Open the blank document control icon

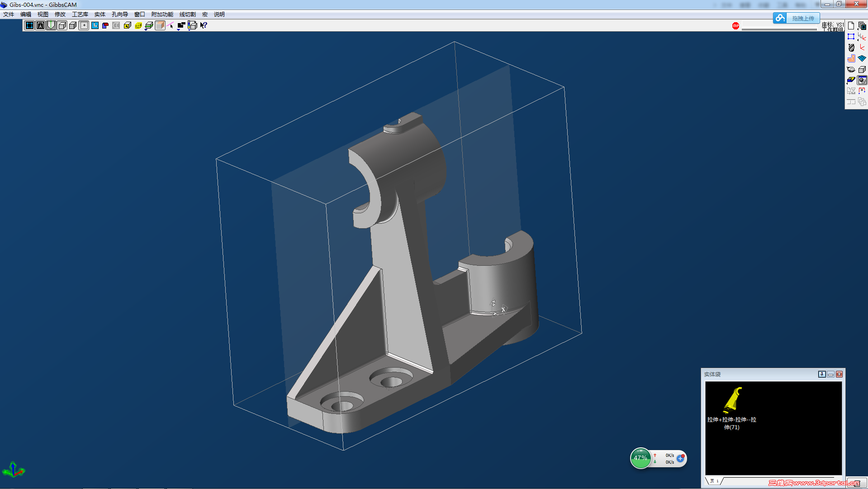[x=851, y=26]
